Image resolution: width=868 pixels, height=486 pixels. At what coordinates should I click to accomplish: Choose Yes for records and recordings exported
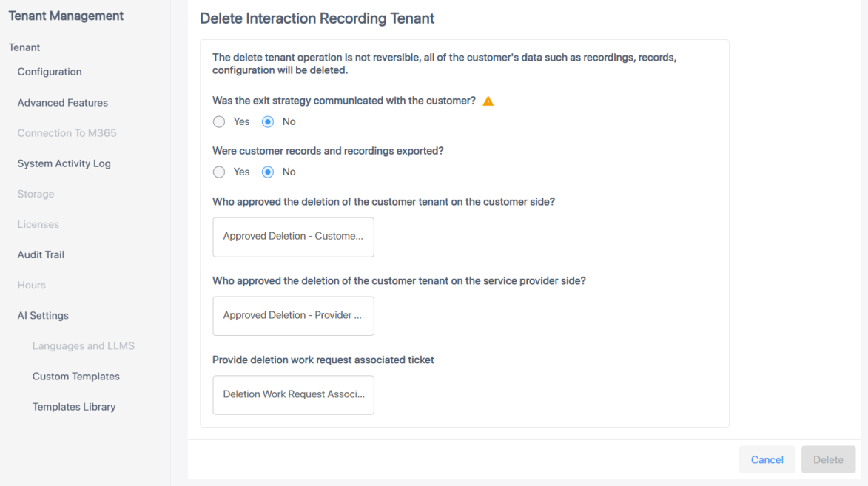coord(219,172)
